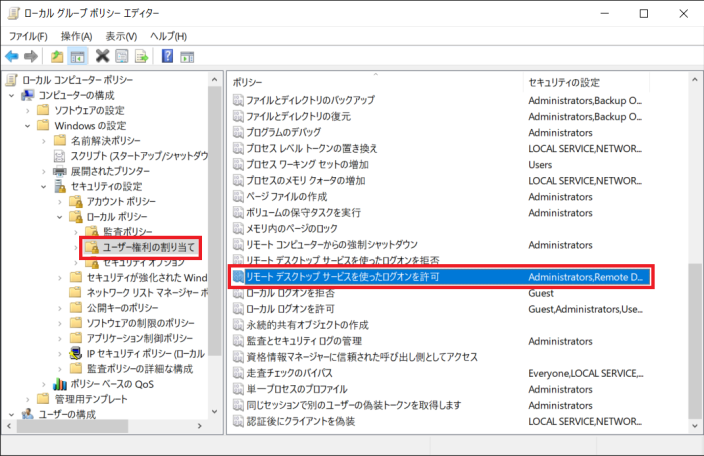Click the ポリシー ベースの QoS chart icon
704x456 pixels.
[x=60, y=384]
